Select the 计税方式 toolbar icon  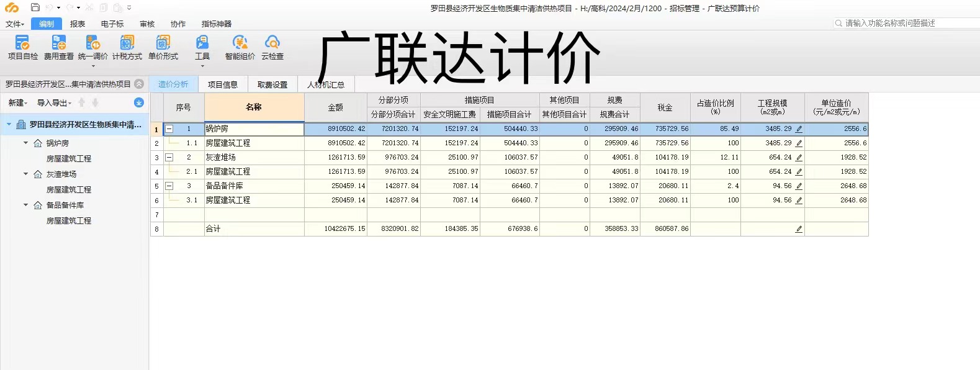[127, 42]
